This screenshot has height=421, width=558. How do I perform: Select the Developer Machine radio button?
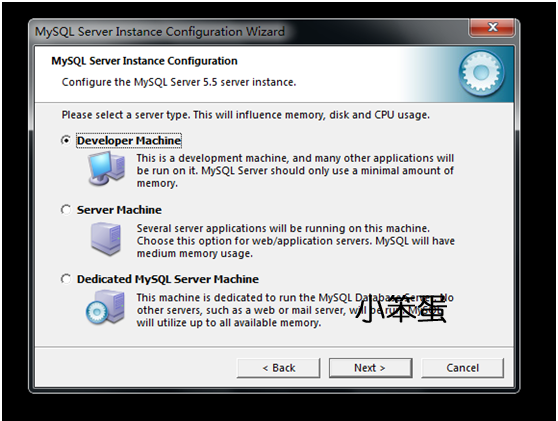66,140
